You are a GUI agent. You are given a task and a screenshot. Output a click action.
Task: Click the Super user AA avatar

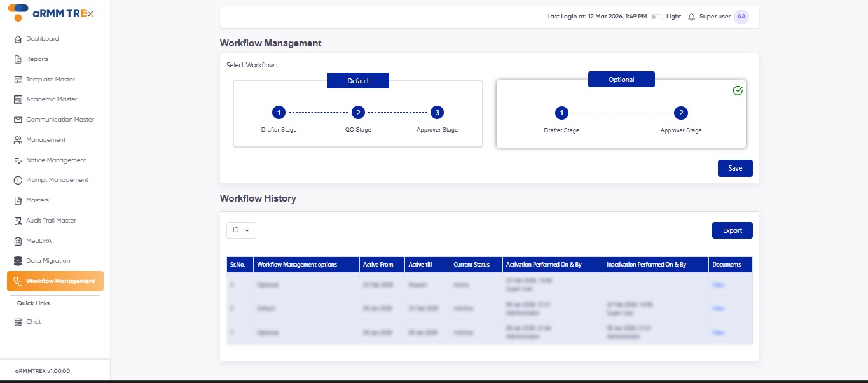pyautogui.click(x=741, y=17)
